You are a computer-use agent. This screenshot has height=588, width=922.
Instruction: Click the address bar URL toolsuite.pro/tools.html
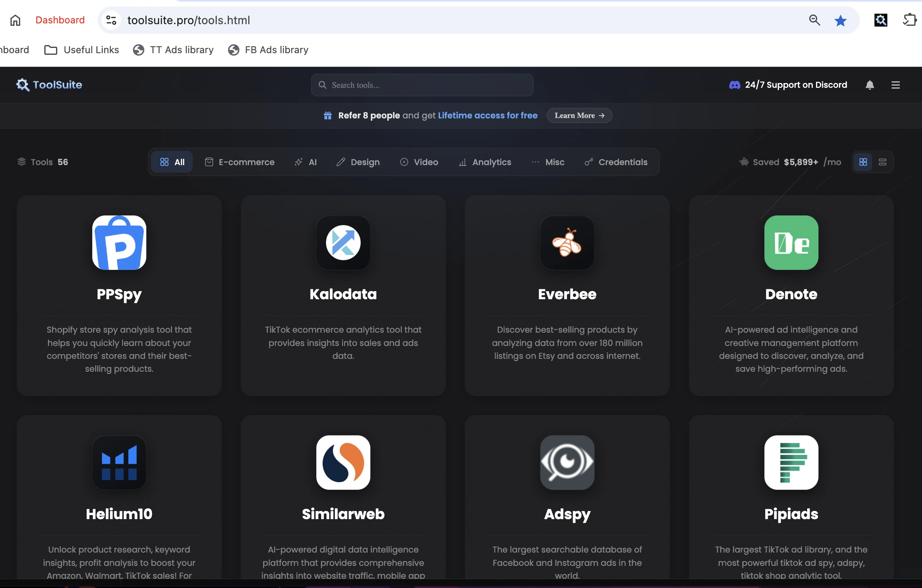pyautogui.click(x=189, y=20)
